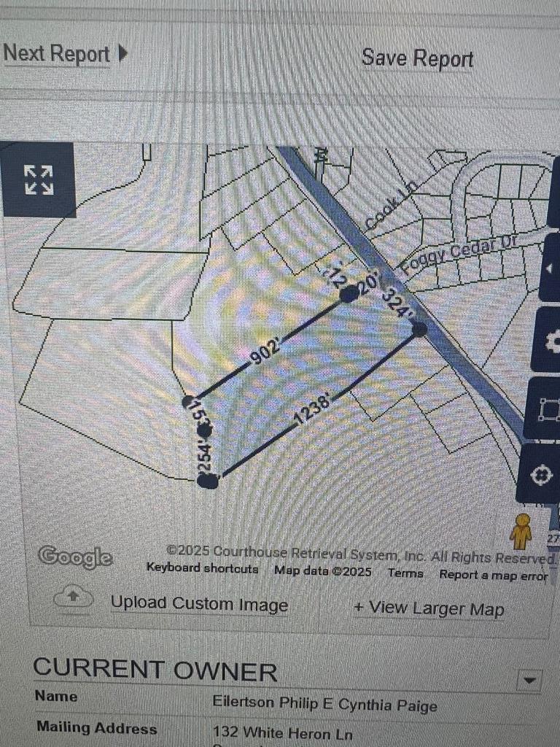Click the Google logo on map
This screenshot has height=747, width=560.
tap(75, 557)
